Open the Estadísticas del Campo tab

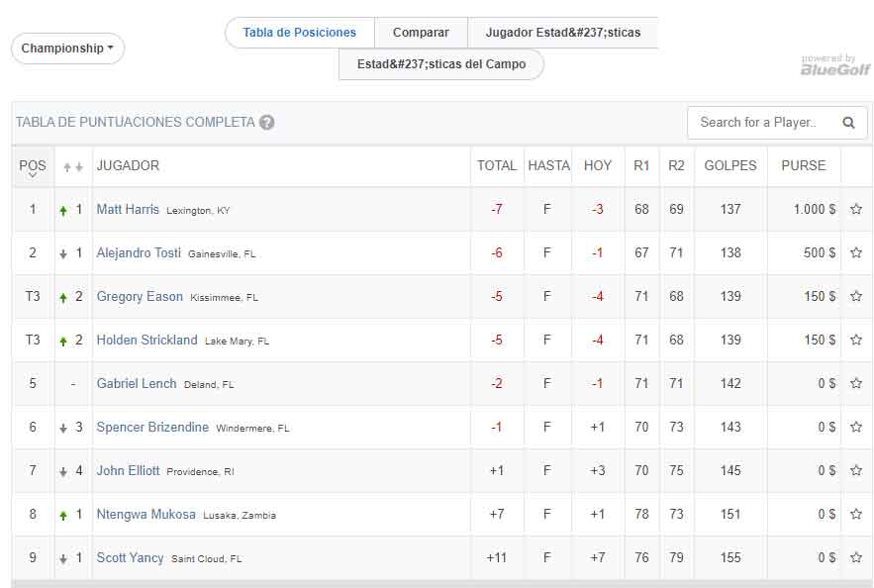[440, 65]
